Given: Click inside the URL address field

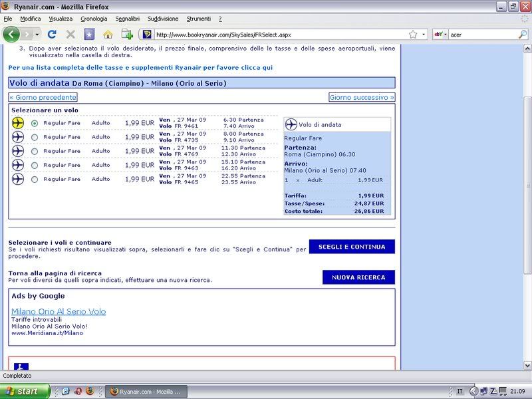Looking at the screenshot, I should pyautogui.click(x=280, y=35).
